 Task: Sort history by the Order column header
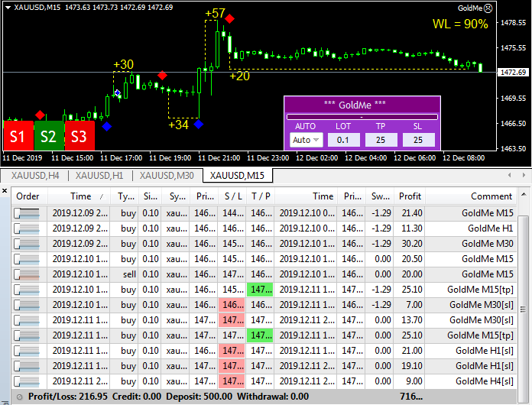pos(28,196)
